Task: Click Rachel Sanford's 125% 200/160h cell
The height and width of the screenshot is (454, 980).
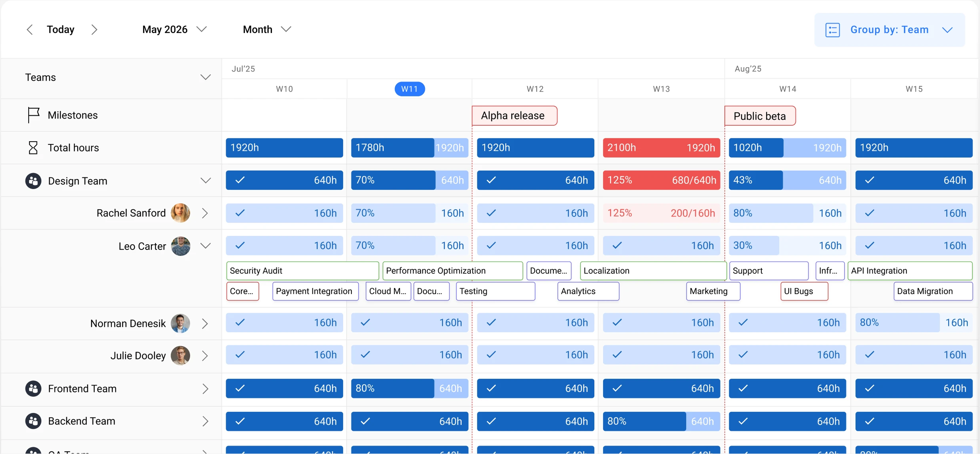Action: pyautogui.click(x=662, y=213)
